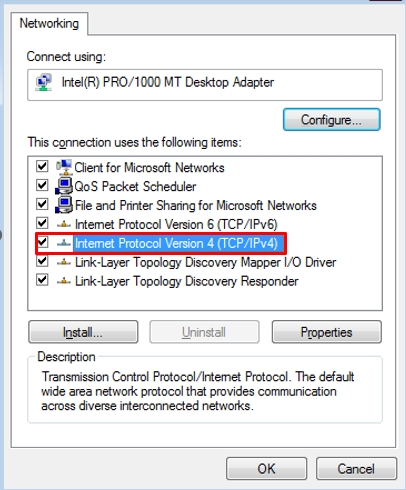Click the Client for Microsoft Networks icon
The height and width of the screenshot is (490, 406).
coord(64,167)
